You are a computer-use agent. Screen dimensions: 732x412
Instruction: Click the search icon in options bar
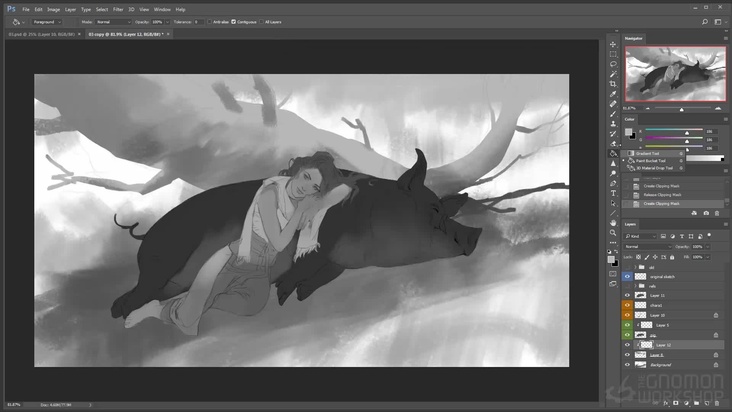(705, 22)
